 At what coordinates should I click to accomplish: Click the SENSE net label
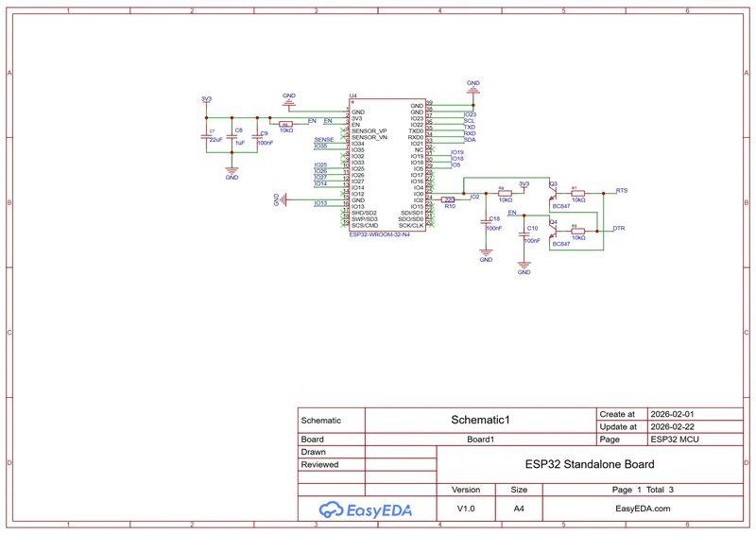(324, 139)
